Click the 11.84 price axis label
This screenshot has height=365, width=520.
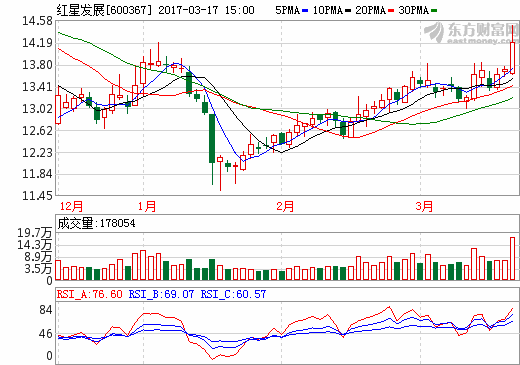pyautogui.click(x=37, y=174)
